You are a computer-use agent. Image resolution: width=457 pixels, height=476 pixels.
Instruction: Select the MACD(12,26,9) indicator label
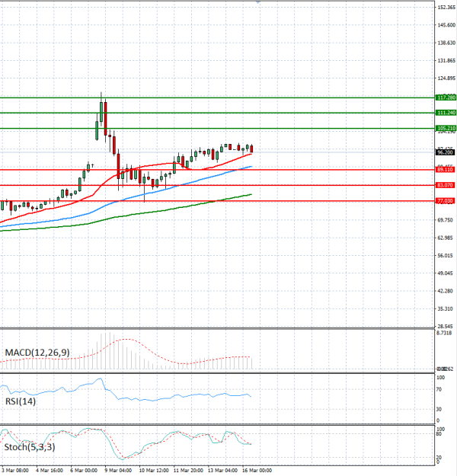pyautogui.click(x=37, y=353)
